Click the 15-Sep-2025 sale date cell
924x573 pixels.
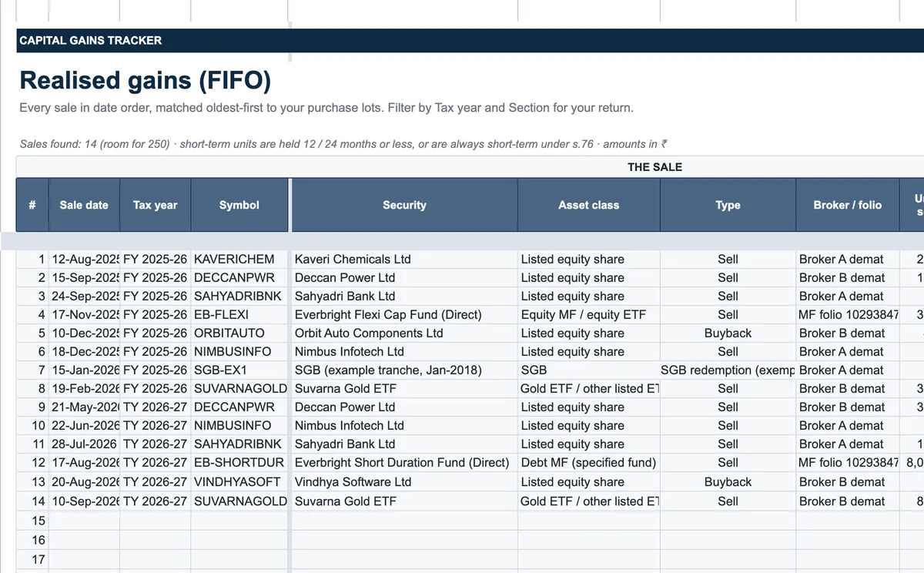click(84, 278)
